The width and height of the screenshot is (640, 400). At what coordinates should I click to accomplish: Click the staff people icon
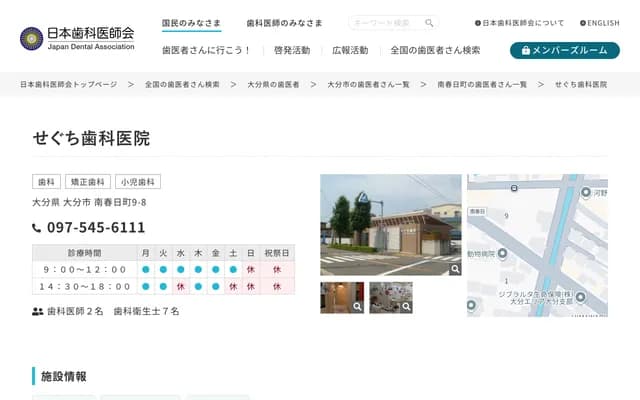[x=38, y=311]
